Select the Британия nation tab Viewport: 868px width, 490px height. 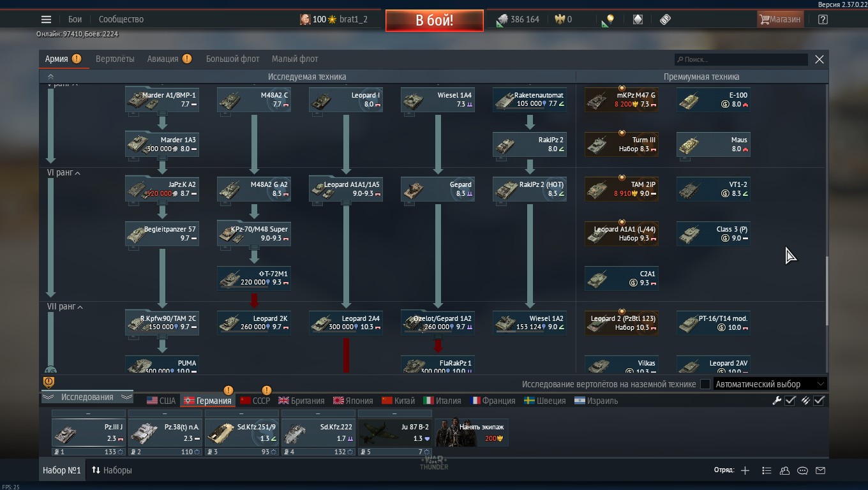301,401
